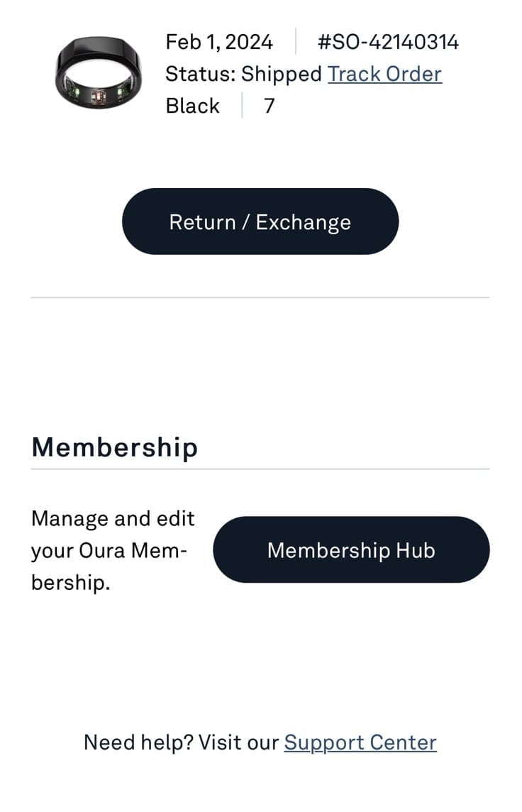Click the Black color label
The image size is (522, 812).
192,106
